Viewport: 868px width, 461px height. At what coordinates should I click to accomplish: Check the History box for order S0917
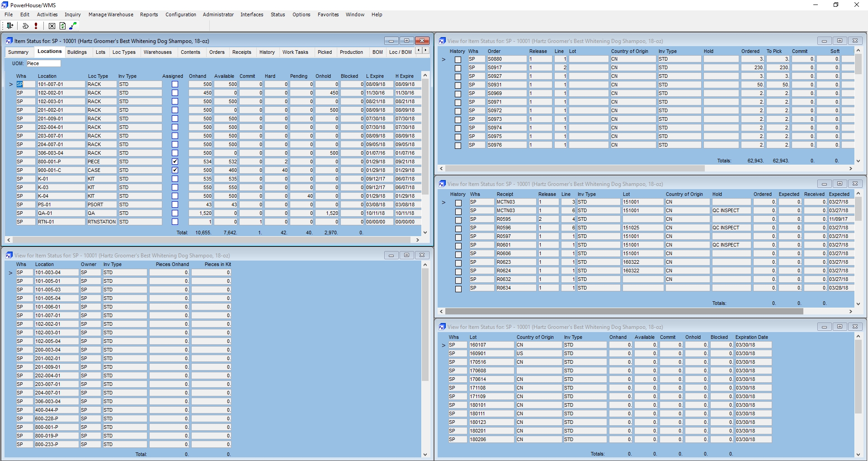pos(458,68)
